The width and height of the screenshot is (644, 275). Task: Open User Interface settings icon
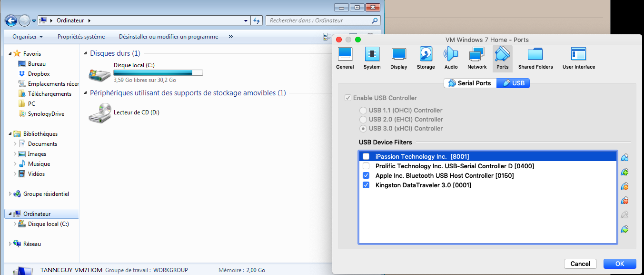pyautogui.click(x=578, y=59)
